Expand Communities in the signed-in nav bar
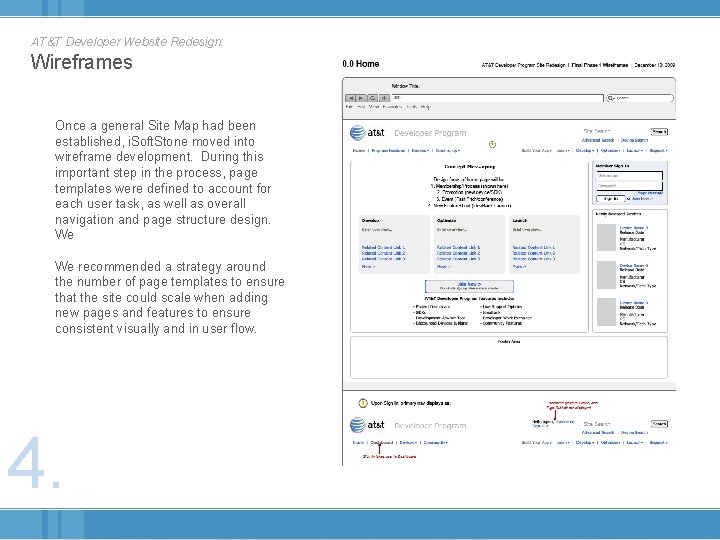The height and width of the screenshot is (540, 720). pos(435,443)
